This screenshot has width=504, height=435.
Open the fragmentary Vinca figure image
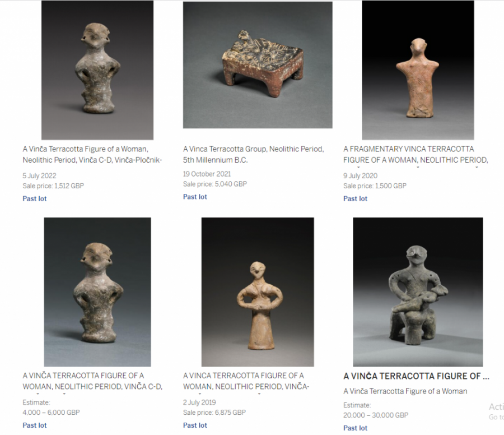(418, 70)
